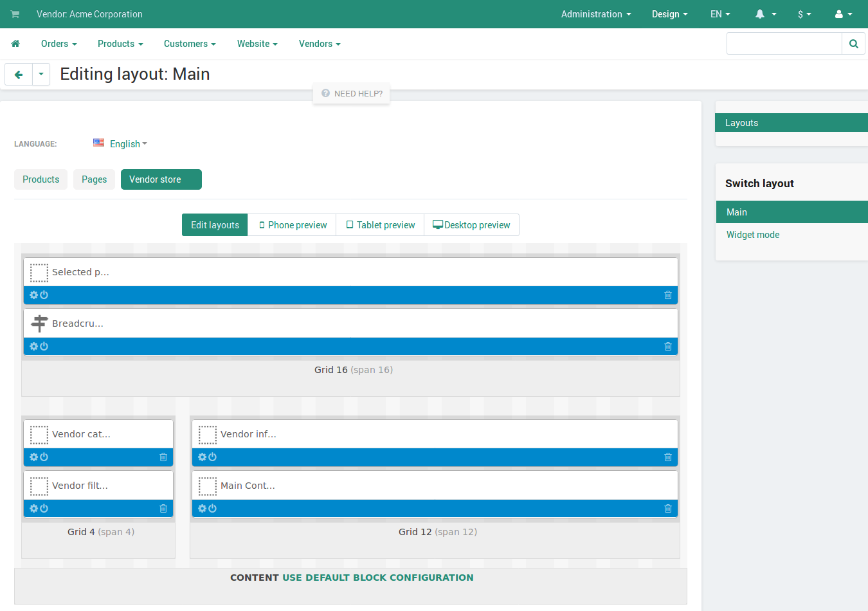Click Use Default Block Configuration link
Viewport: 868px width, 611px height.
(378, 578)
